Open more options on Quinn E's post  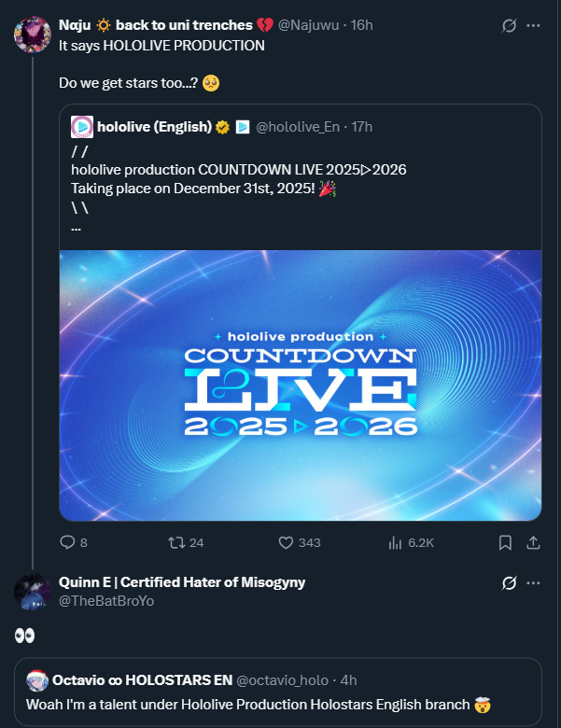[534, 582]
